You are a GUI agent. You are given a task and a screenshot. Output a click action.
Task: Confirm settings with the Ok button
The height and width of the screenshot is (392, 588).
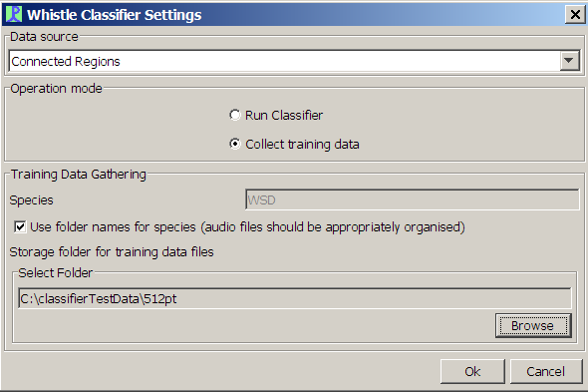[x=472, y=371]
